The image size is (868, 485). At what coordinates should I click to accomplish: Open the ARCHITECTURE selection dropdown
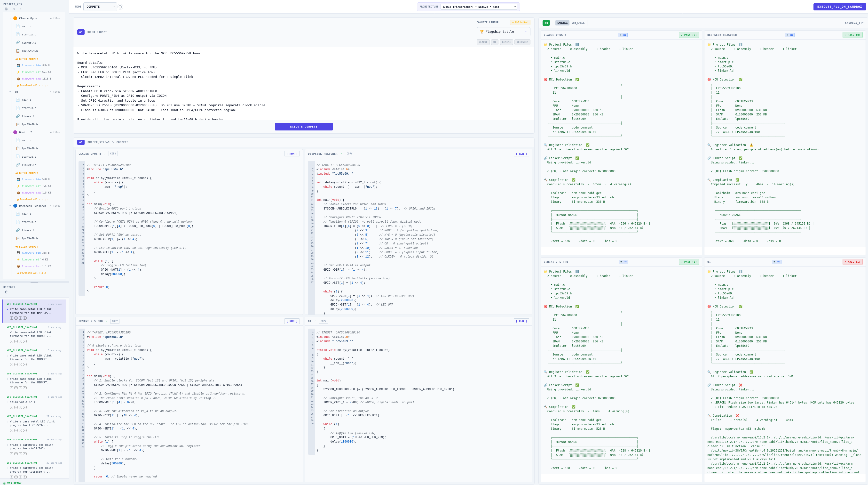point(479,7)
